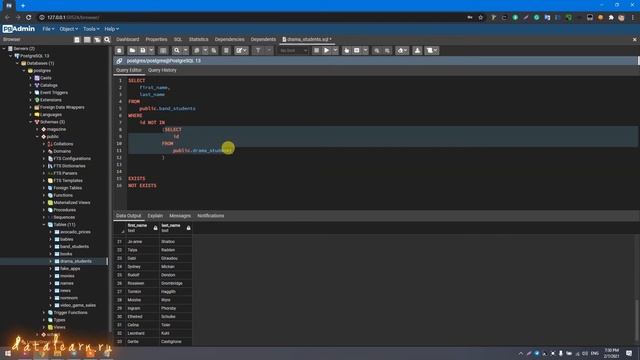The width and height of the screenshot is (640, 360).
Task: Click the browser reload button
Action: 29,18
